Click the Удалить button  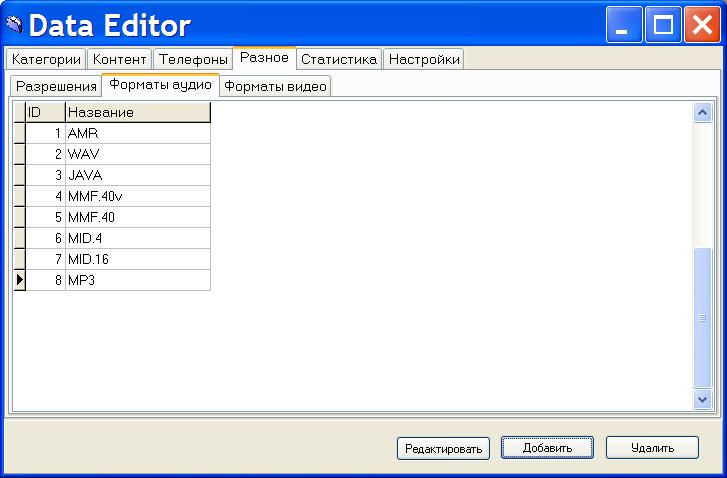(x=652, y=448)
